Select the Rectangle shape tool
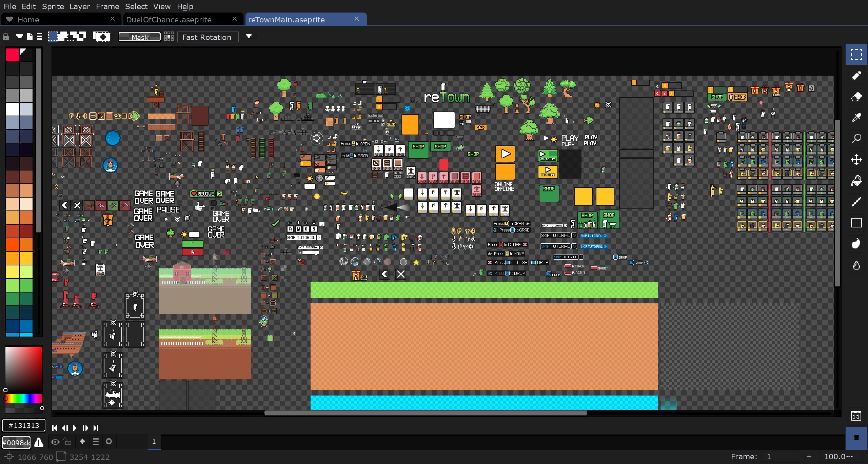The image size is (868, 464). pos(856,223)
